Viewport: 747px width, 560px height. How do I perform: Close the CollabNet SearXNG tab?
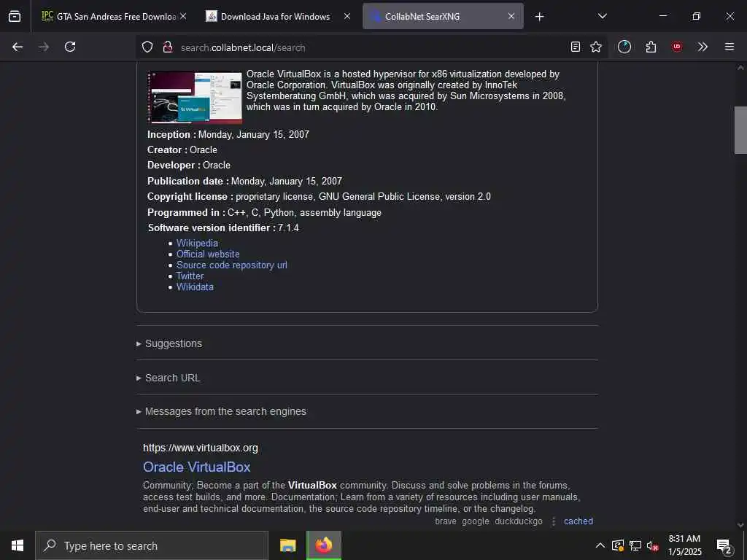pos(511,16)
